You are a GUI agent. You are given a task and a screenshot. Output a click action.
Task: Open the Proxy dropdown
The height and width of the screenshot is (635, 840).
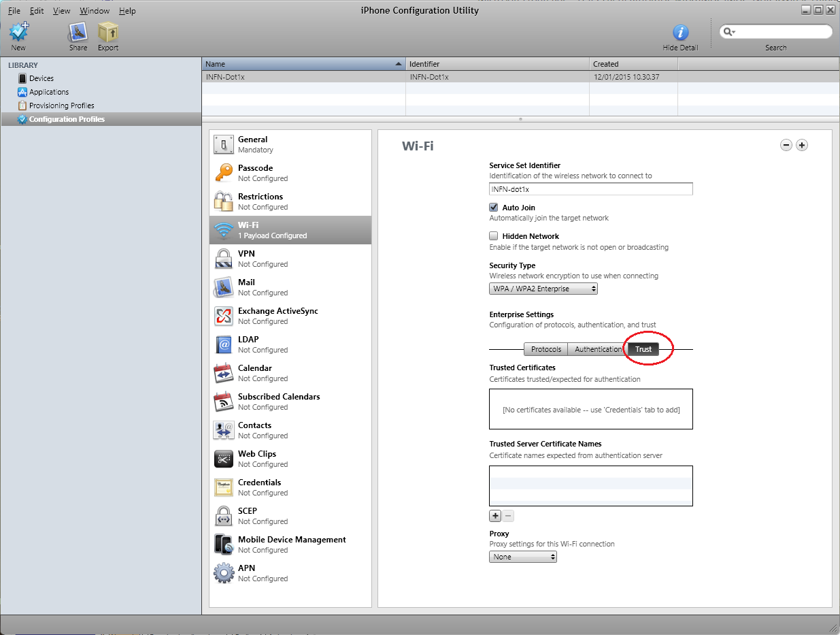(523, 557)
